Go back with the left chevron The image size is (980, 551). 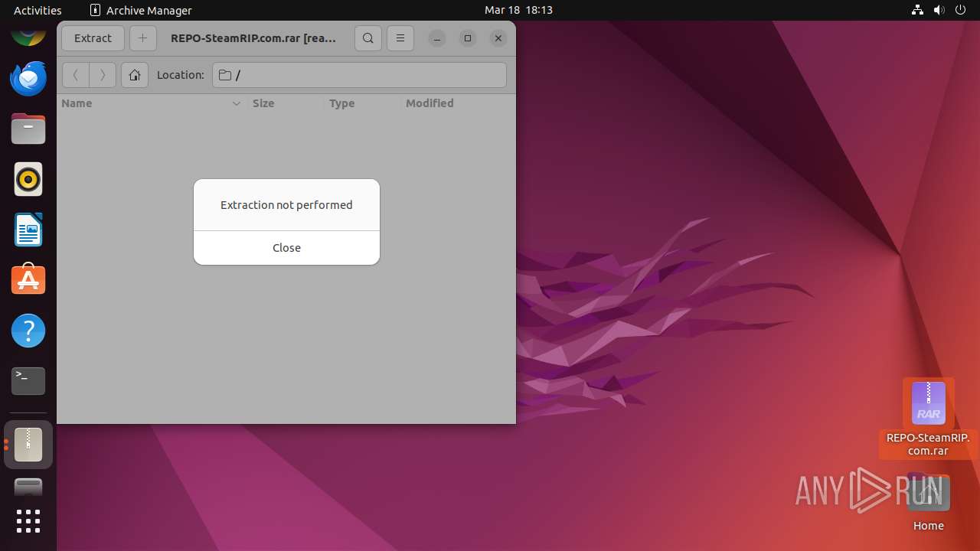75,75
